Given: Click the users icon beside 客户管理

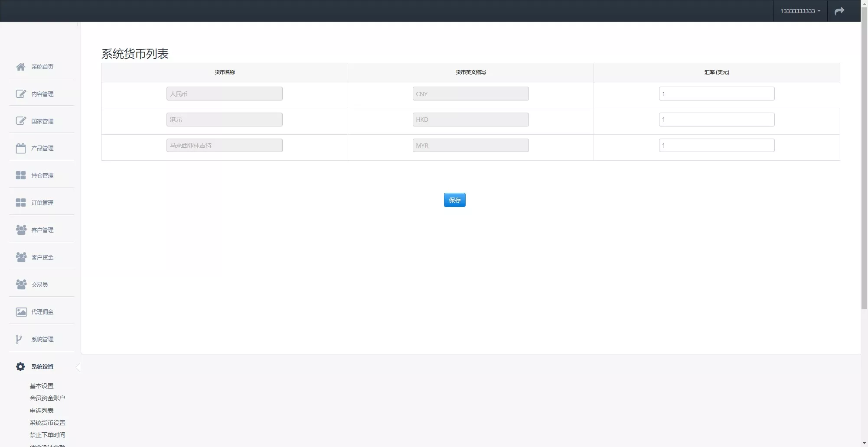Looking at the screenshot, I should 20,230.
